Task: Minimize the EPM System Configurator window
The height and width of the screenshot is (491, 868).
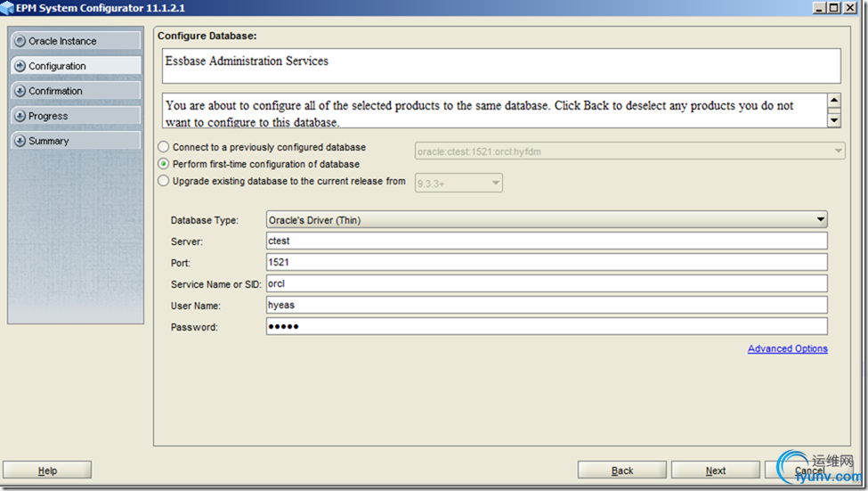Action: point(820,8)
